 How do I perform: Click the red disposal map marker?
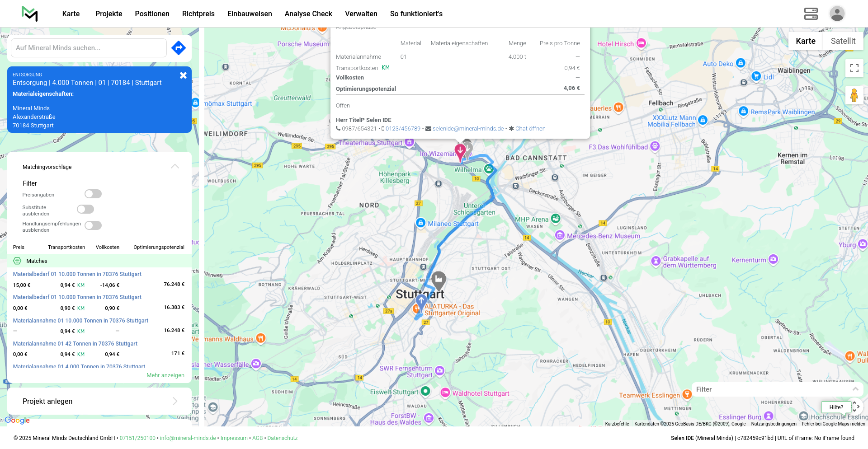tap(460, 152)
